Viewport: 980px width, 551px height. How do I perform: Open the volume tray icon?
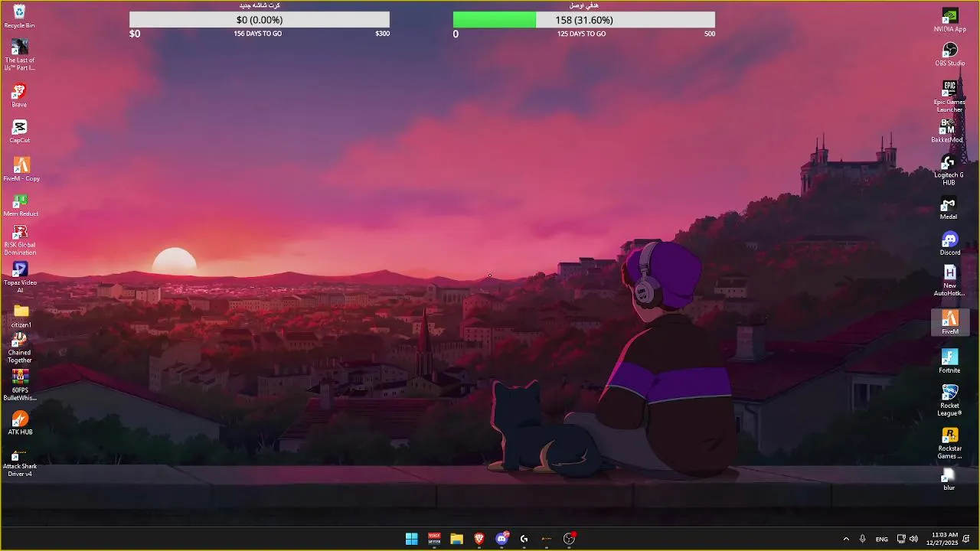click(x=913, y=539)
